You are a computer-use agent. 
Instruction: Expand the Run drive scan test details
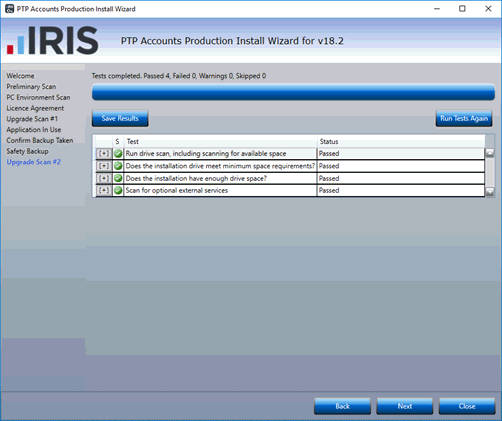click(x=104, y=154)
